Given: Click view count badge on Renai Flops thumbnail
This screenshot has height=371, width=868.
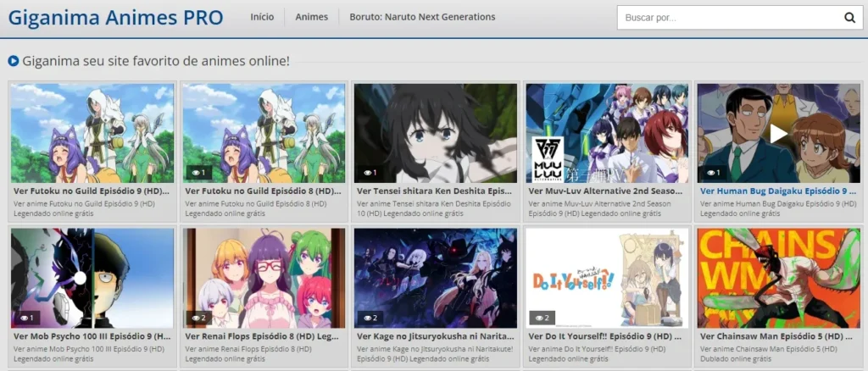Looking at the screenshot, I should [198, 318].
